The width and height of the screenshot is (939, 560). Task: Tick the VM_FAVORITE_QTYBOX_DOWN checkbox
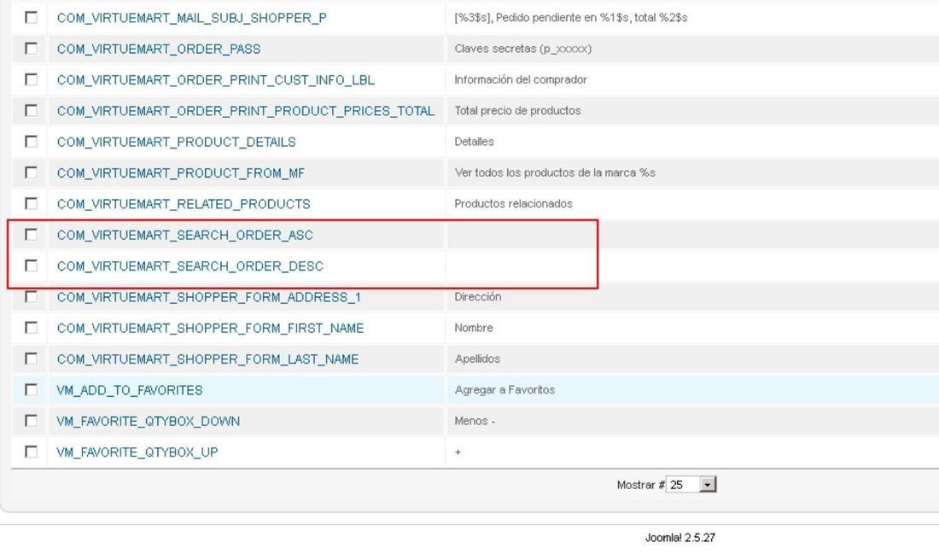tap(31, 421)
